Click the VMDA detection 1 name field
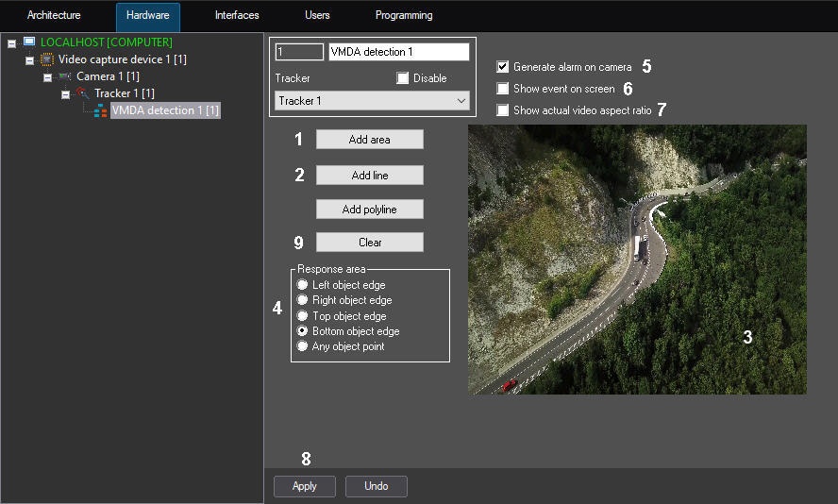Screen dimensions: 838x504 click(397, 52)
